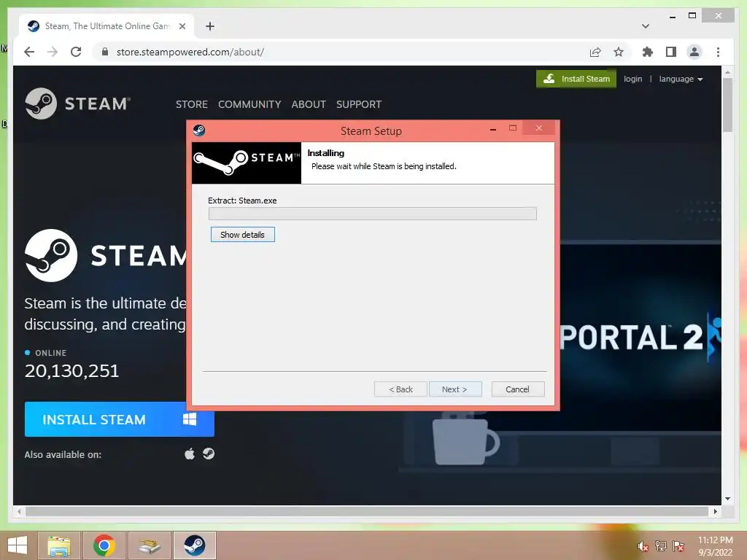Click the scroll down arrow of page
The width and height of the screenshot is (747, 560).
pos(727,499)
